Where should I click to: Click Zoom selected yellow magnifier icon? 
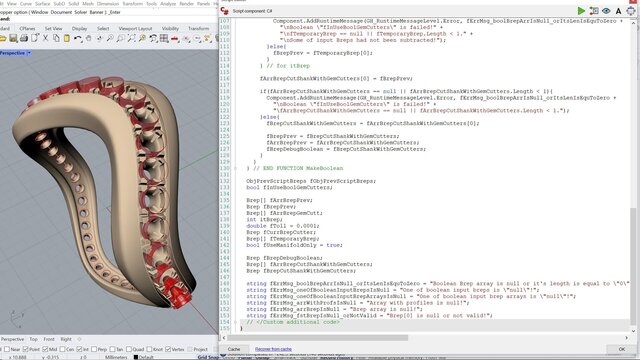tap(142, 38)
